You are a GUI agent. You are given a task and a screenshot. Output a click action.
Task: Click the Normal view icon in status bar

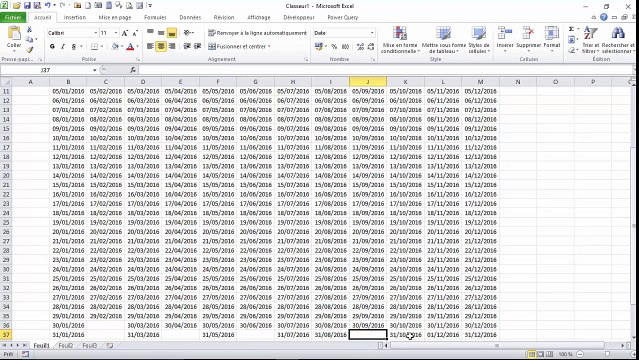532,354
